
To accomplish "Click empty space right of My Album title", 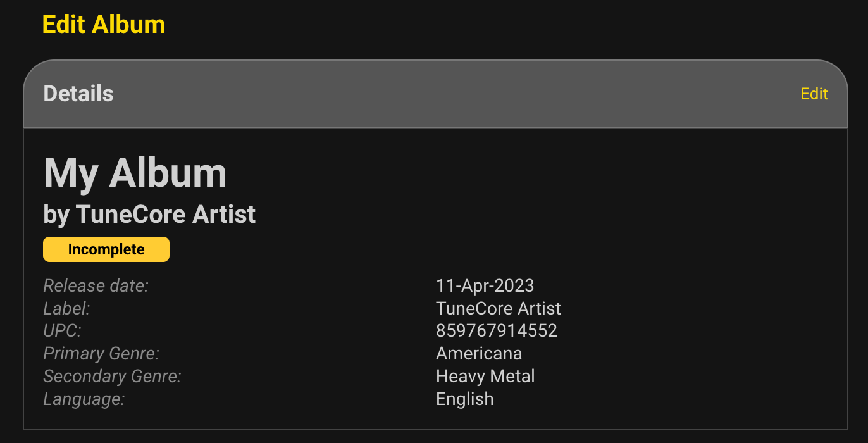I will pyautogui.click(x=506, y=173).
